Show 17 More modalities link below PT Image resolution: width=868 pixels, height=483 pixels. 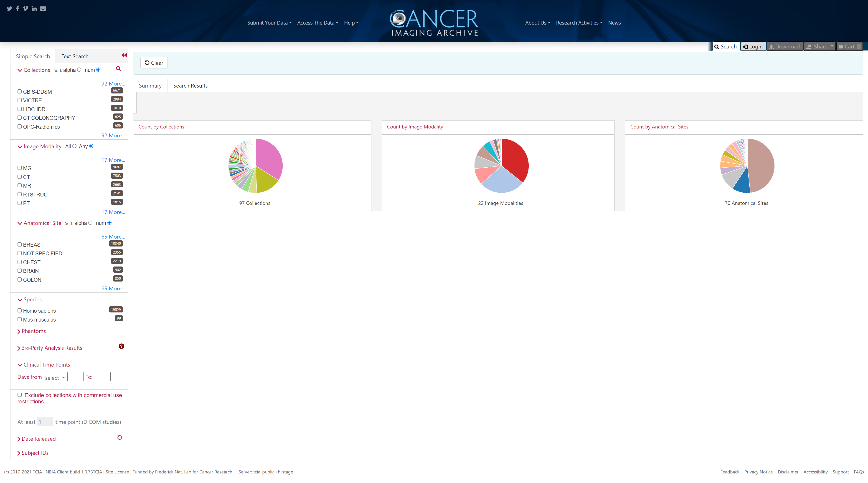(113, 212)
